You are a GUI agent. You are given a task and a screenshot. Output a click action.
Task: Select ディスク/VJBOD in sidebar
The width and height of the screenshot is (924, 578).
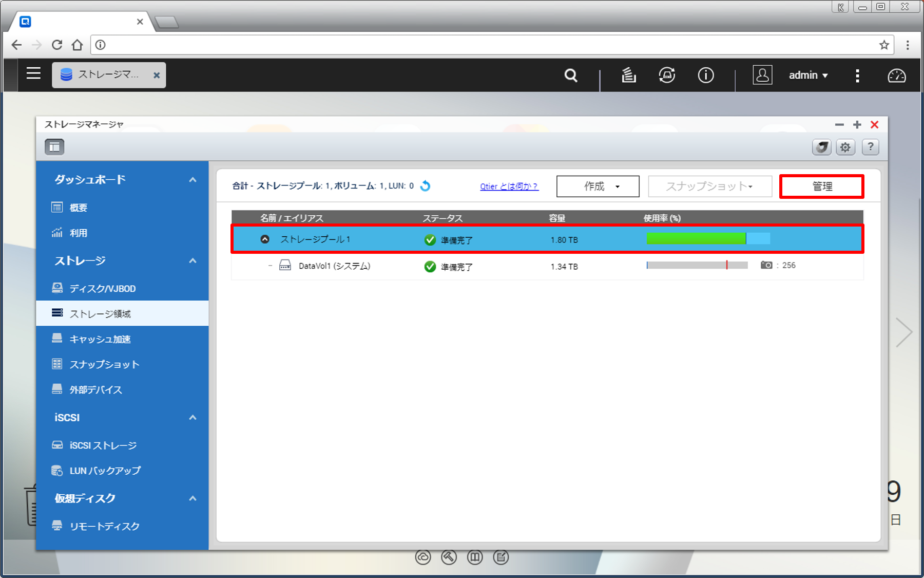pyautogui.click(x=103, y=289)
